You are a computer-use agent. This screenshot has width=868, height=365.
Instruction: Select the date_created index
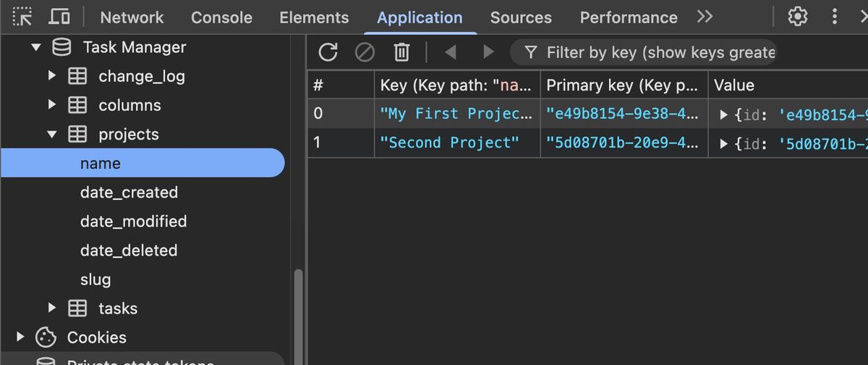pos(129,193)
